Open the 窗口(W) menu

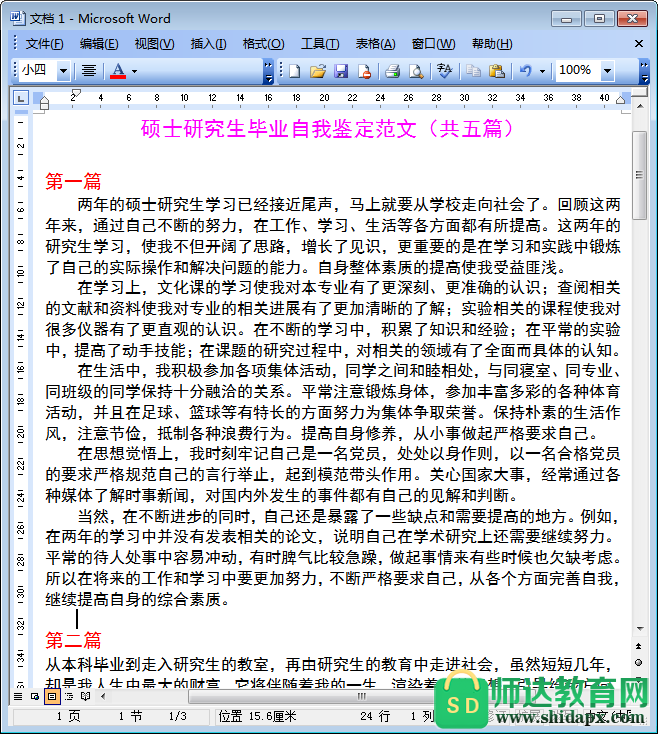pos(433,44)
